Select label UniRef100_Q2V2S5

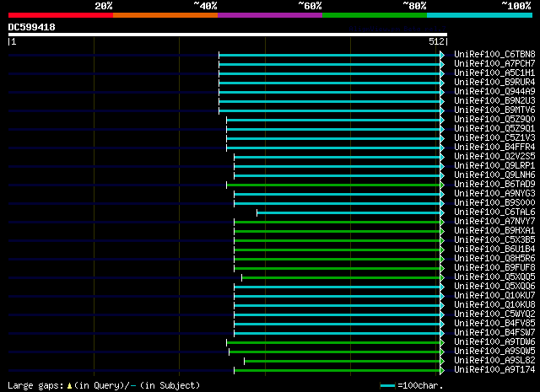[494, 157]
